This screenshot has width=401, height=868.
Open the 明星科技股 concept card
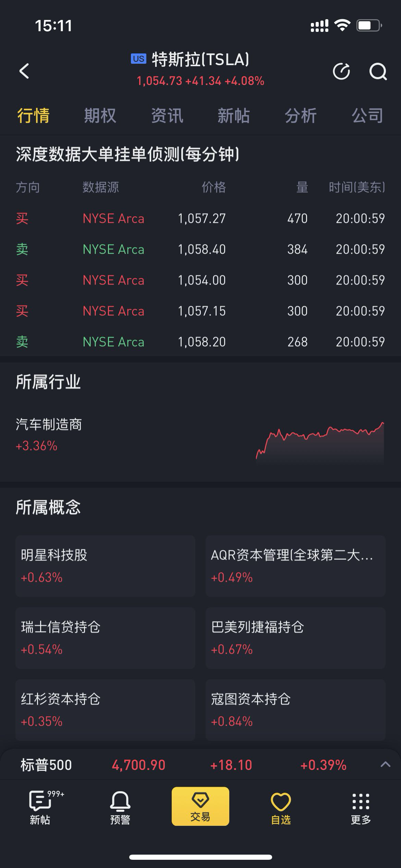click(x=105, y=566)
